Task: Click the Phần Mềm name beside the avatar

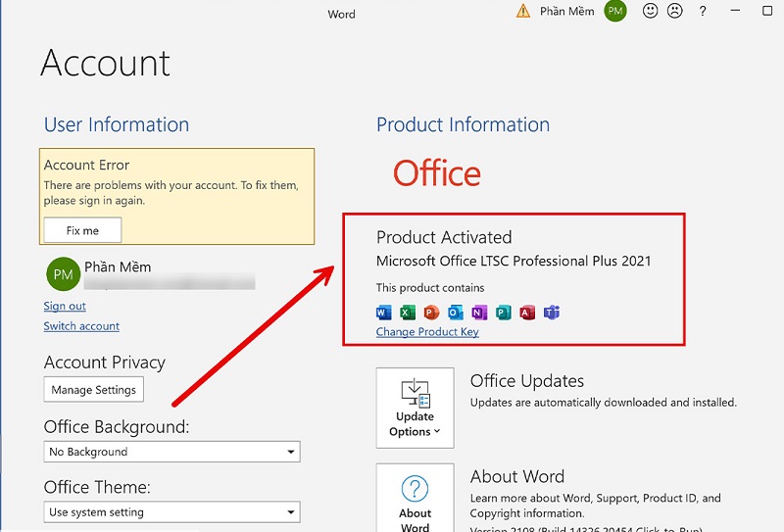Action: pyautogui.click(x=118, y=267)
